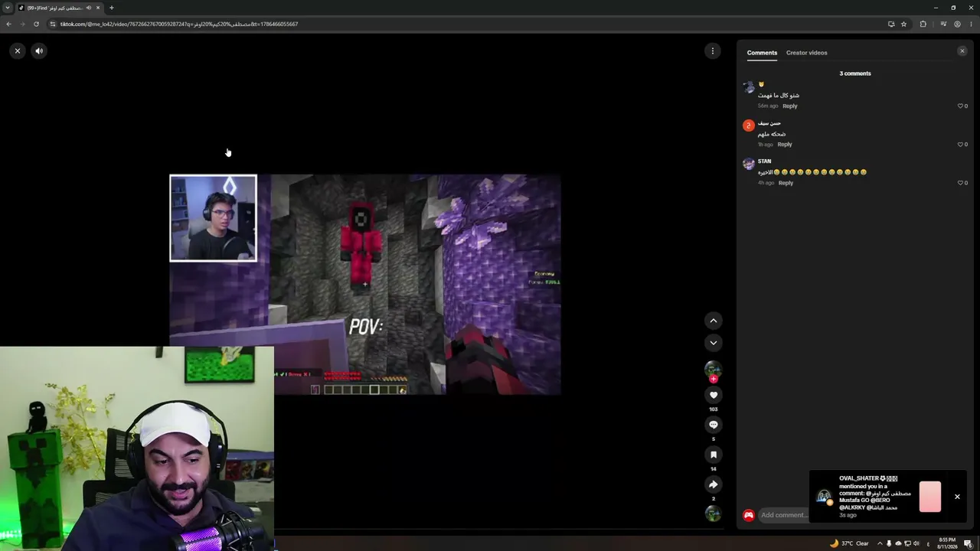The height and width of the screenshot is (551, 980).
Task: Open comments using the speech bubble icon
Action: [x=713, y=425]
